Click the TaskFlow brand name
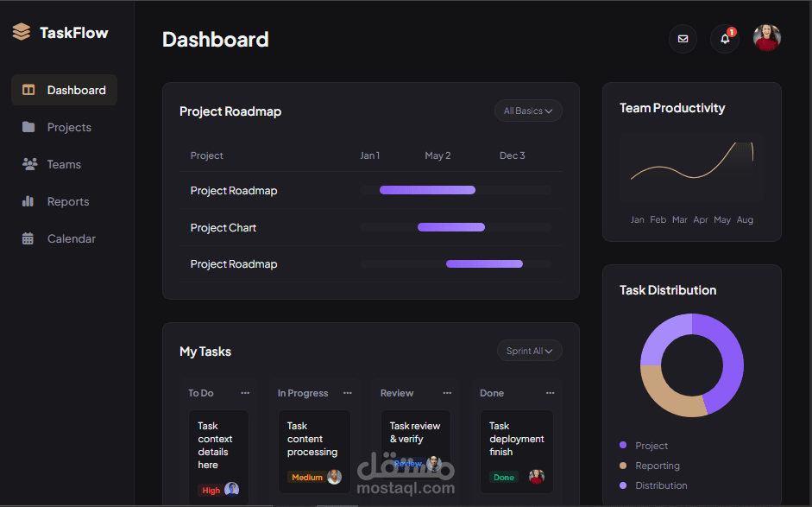Image resolution: width=812 pixels, height=507 pixels. (x=74, y=33)
